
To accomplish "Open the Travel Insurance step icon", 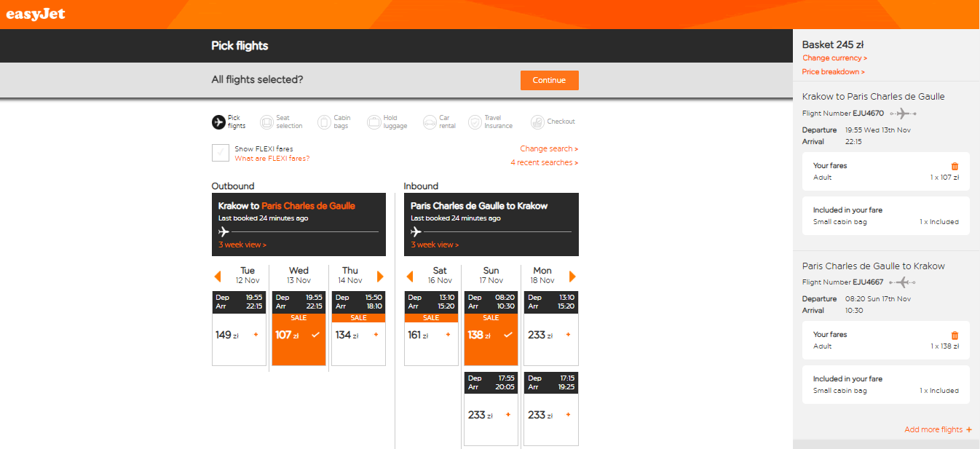I will [475, 122].
